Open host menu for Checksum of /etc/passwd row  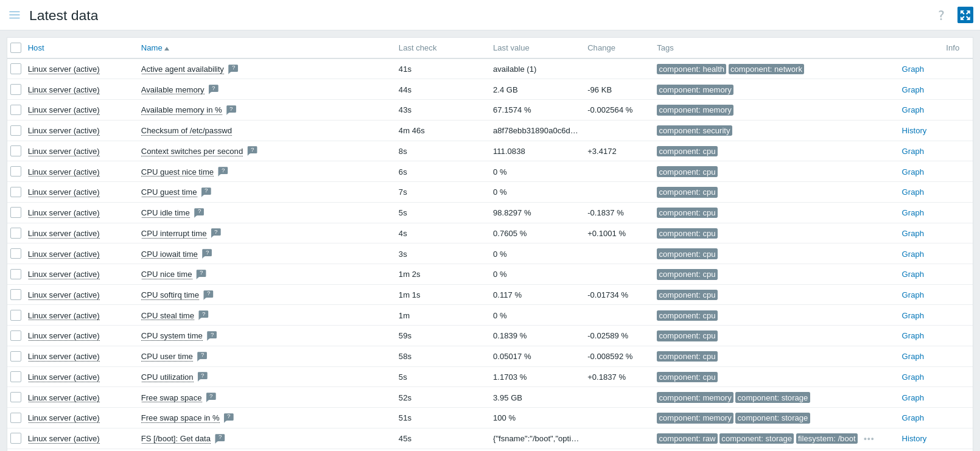(63, 131)
